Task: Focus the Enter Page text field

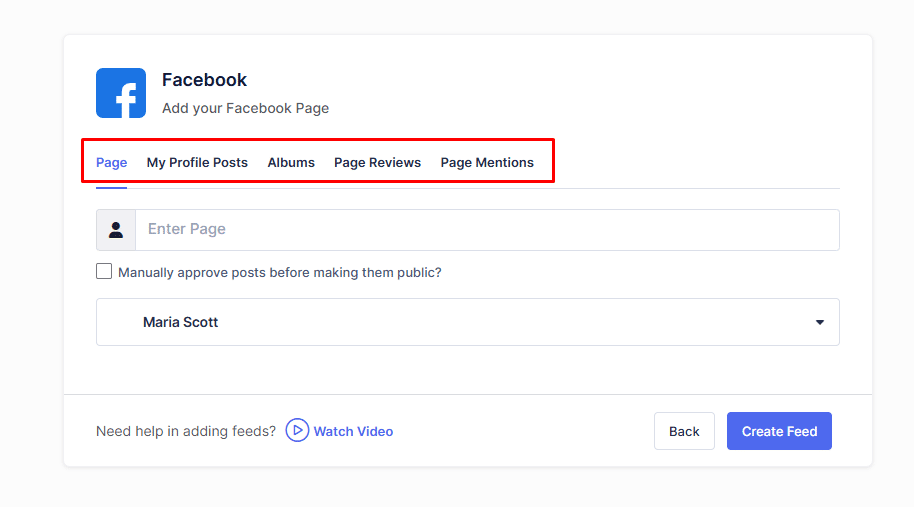Action: [487, 230]
